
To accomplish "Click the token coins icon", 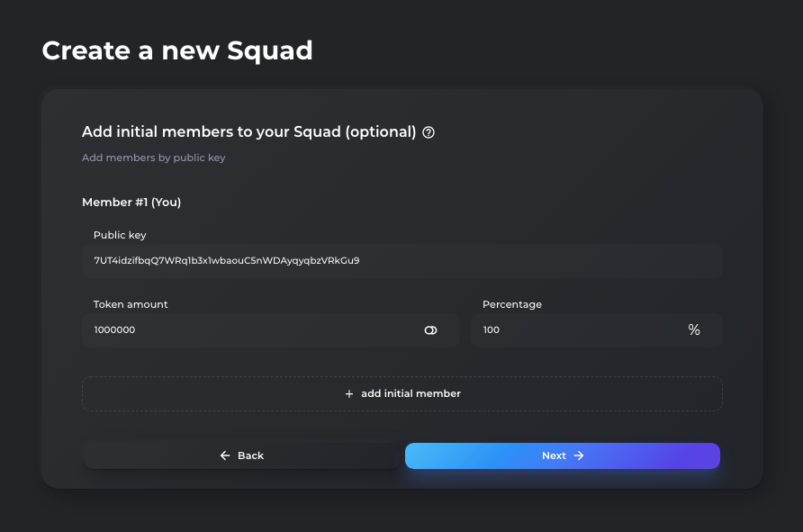I will [x=430, y=330].
